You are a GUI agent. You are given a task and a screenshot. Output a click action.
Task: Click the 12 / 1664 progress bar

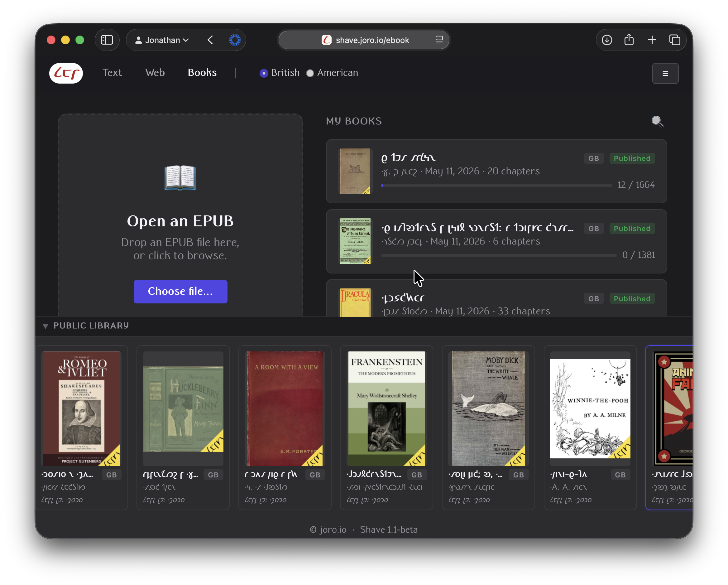point(496,186)
